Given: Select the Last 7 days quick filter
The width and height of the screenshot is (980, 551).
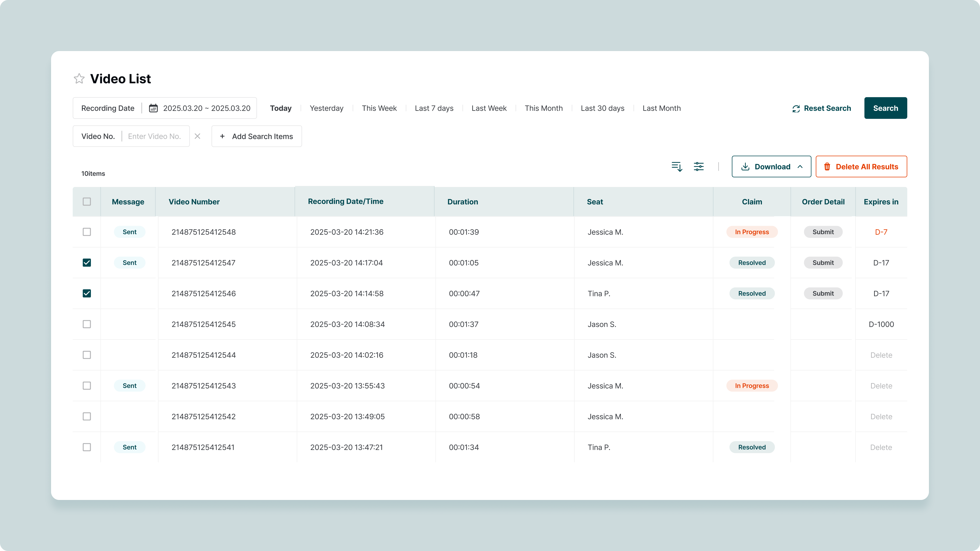Looking at the screenshot, I should coord(434,108).
